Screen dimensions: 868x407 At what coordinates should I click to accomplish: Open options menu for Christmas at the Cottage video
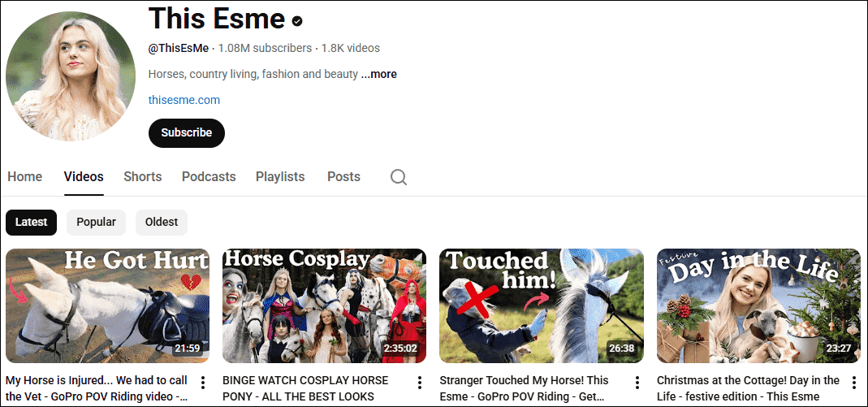coord(854,383)
